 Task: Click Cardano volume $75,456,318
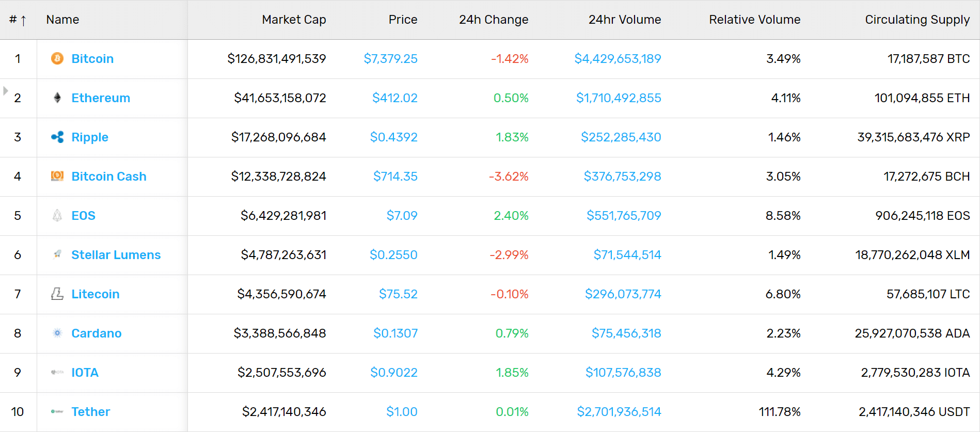(x=626, y=333)
